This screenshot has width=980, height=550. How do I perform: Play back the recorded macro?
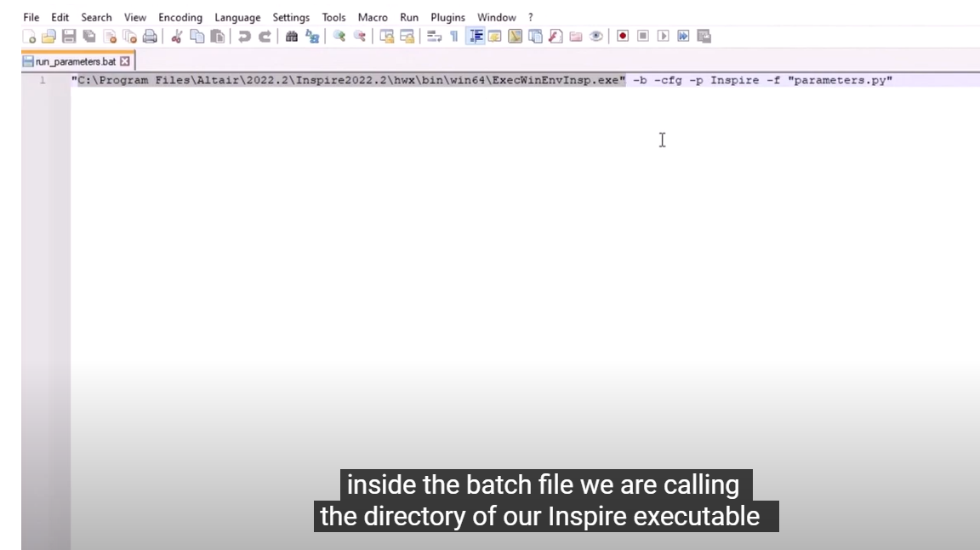(x=664, y=37)
